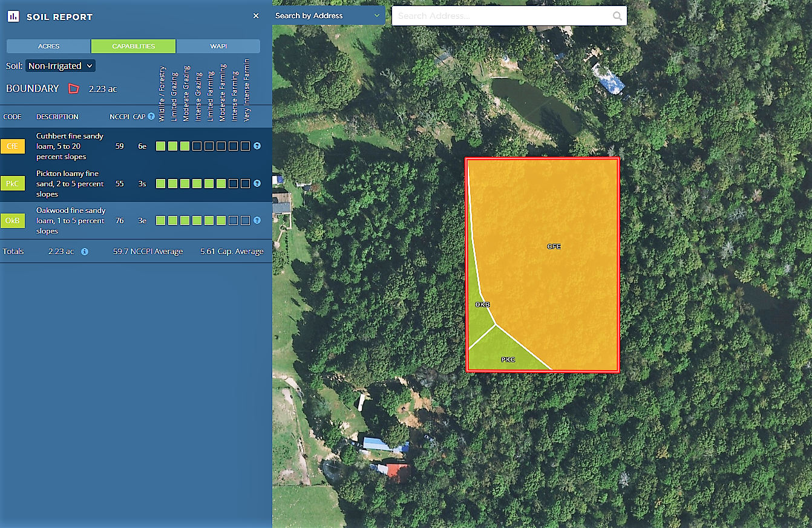
Task: Click the Soil Report bar chart icon
Action: (13, 16)
